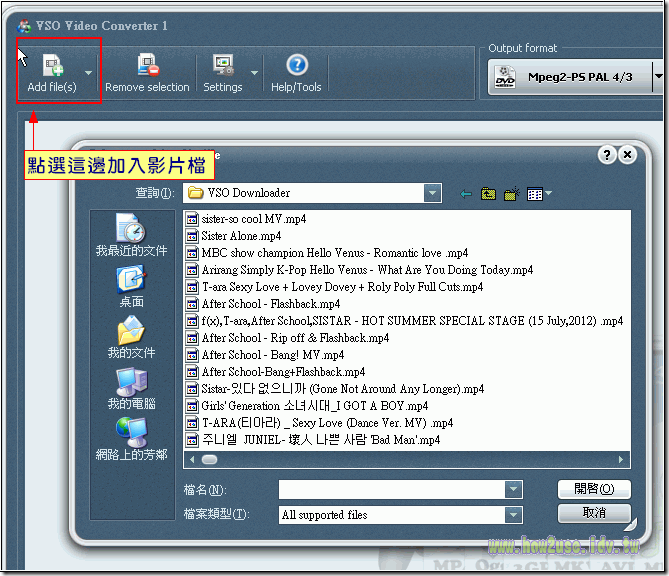Click the look-in combo dropdown arrow

(432, 193)
